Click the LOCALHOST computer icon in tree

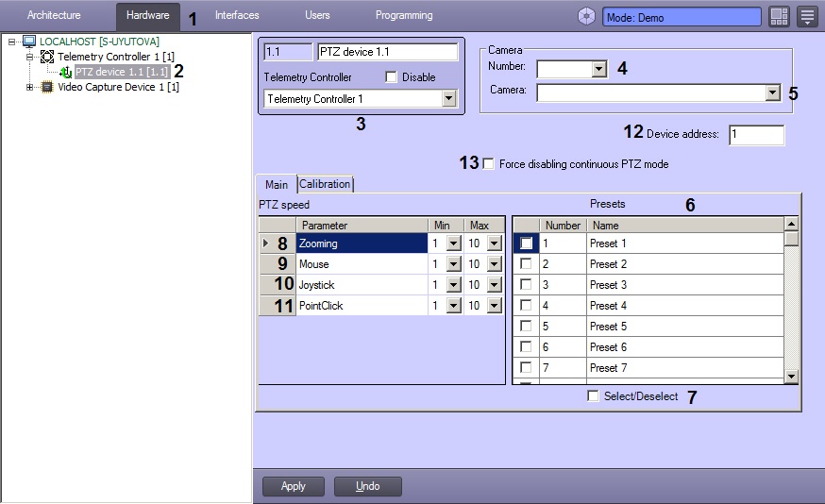click(x=29, y=41)
